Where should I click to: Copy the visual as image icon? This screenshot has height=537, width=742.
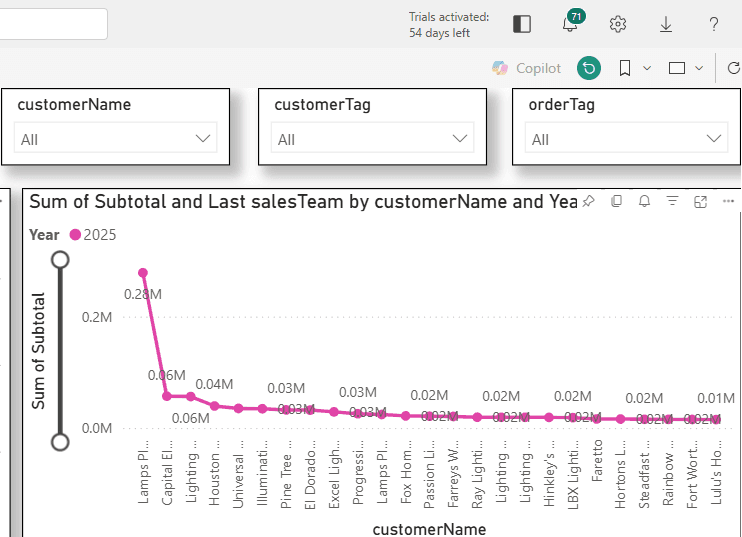[x=616, y=201]
